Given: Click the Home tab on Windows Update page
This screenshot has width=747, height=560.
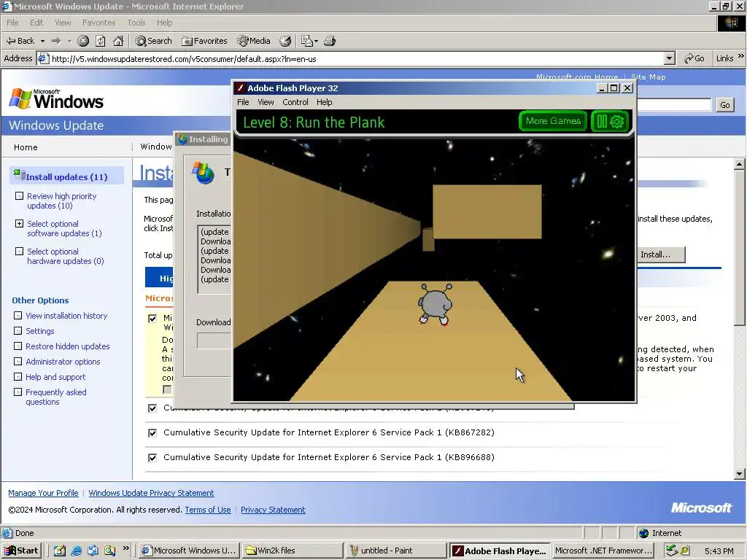Looking at the screenshot, I should tap(26, 147).
